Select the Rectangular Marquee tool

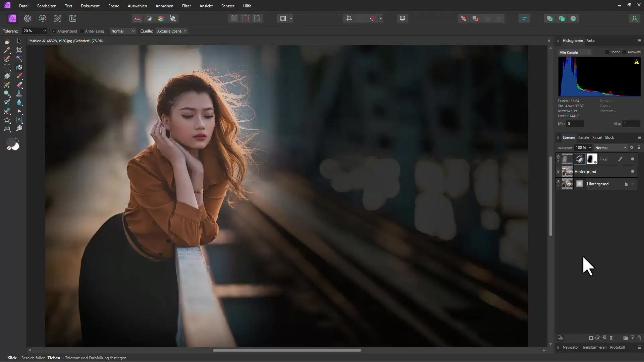point(7,67)
